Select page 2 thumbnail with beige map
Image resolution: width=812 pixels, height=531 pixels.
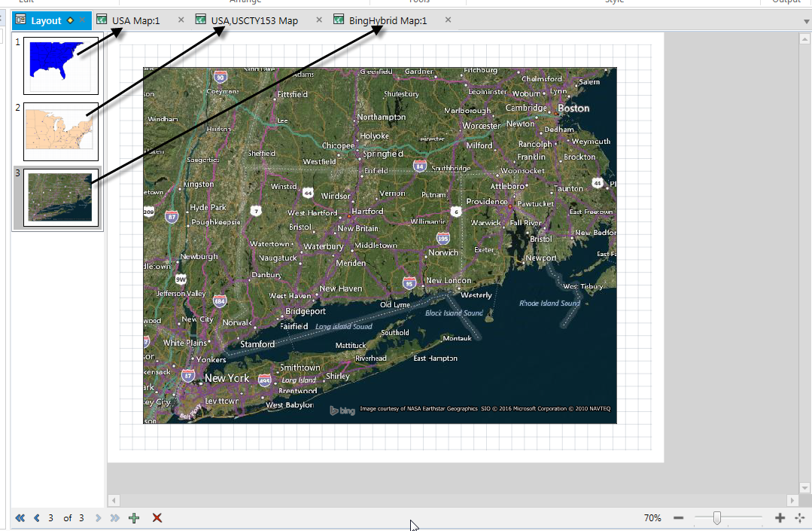(x=61, y=132)
